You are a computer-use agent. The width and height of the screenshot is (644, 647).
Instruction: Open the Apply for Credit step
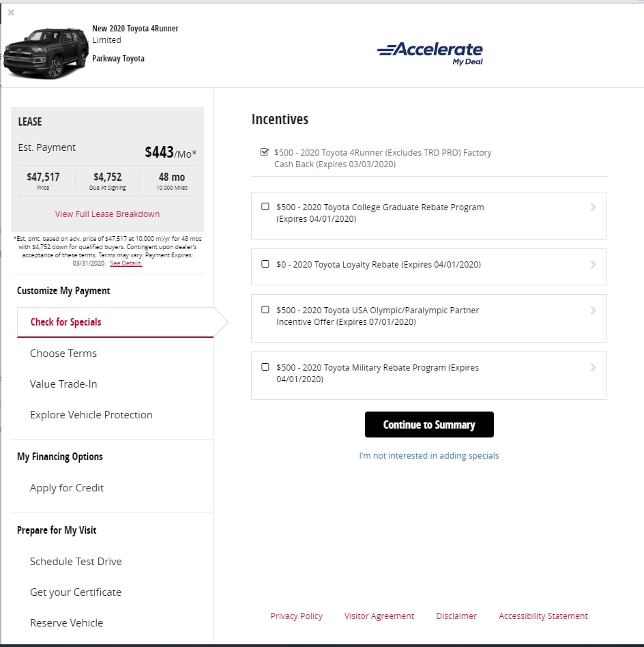point(66,488)
